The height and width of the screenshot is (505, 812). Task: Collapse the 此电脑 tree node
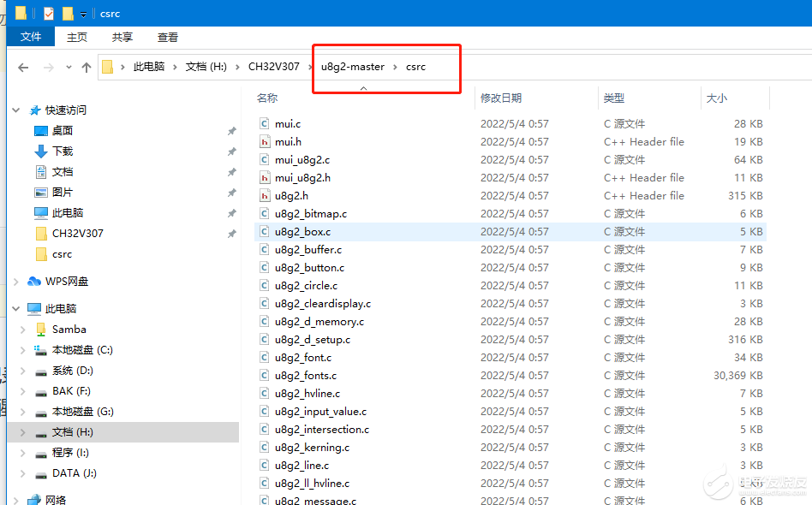[16, 309]
